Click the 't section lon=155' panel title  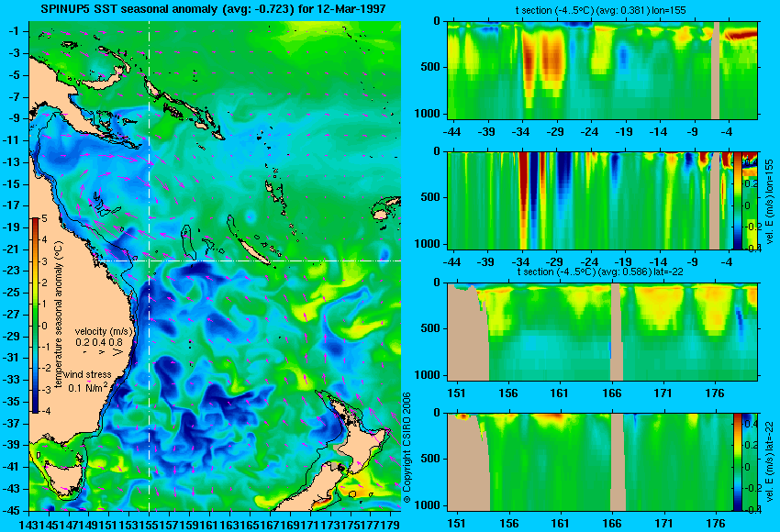point(602,10)
